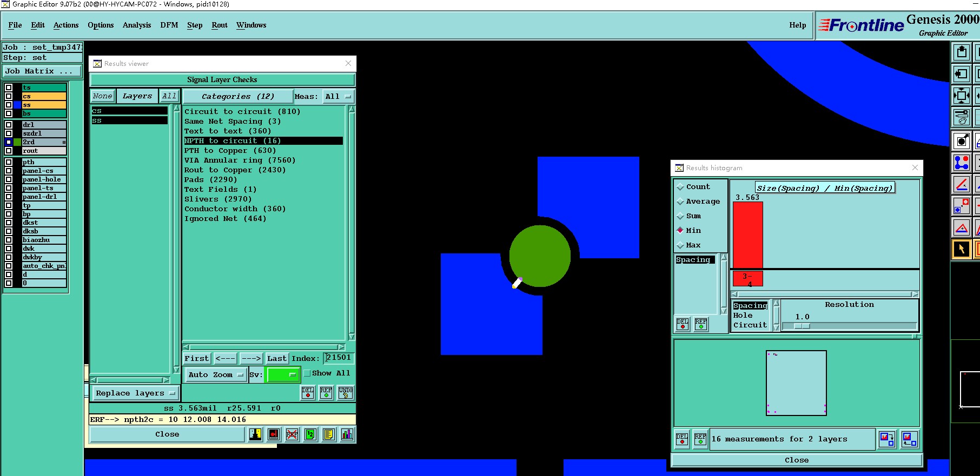
Task: Click the red measurement icon beside Close
Action: pos(274,434)
